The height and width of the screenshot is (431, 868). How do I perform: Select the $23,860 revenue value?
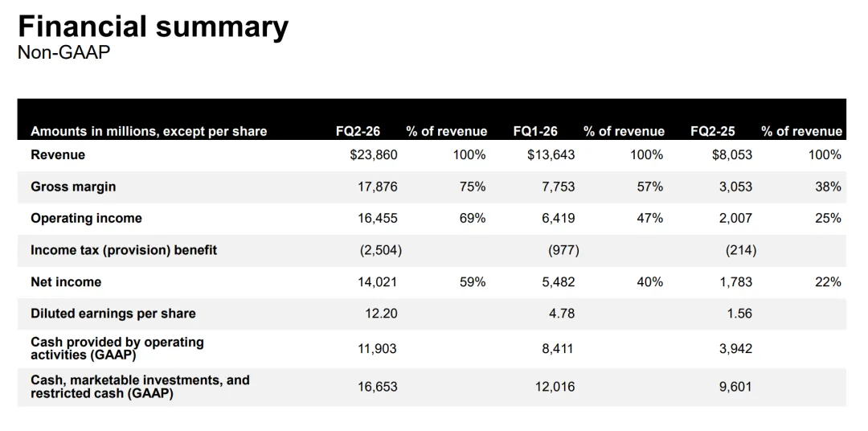pyautogui.click(x=374, y=154)
